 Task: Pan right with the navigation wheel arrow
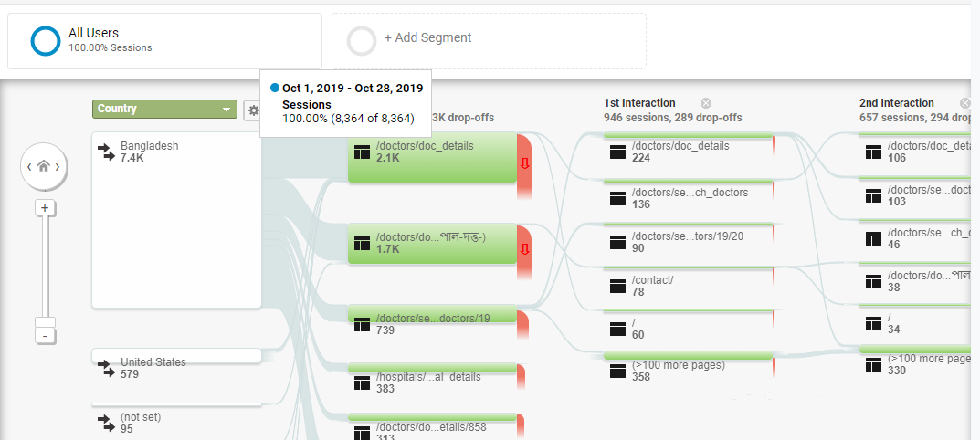click(58, 167)
